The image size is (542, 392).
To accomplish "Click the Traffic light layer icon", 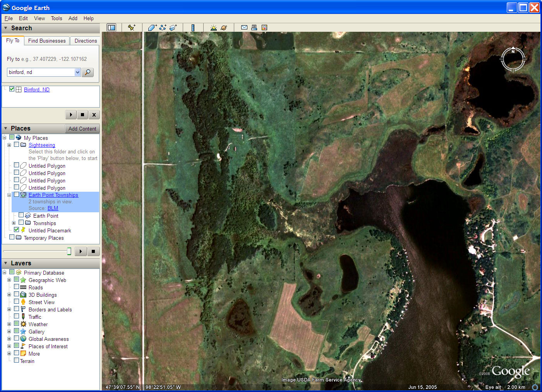I will pos(23,317).
